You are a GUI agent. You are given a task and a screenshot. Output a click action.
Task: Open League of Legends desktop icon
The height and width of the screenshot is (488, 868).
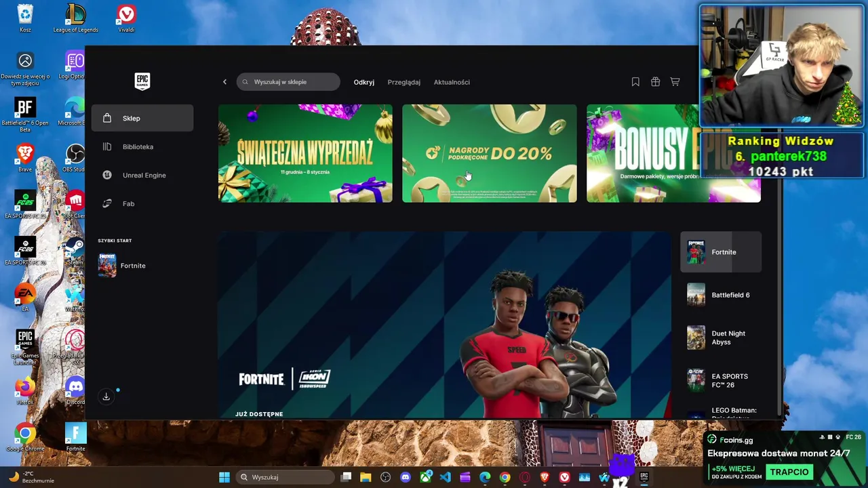point(75,18)
